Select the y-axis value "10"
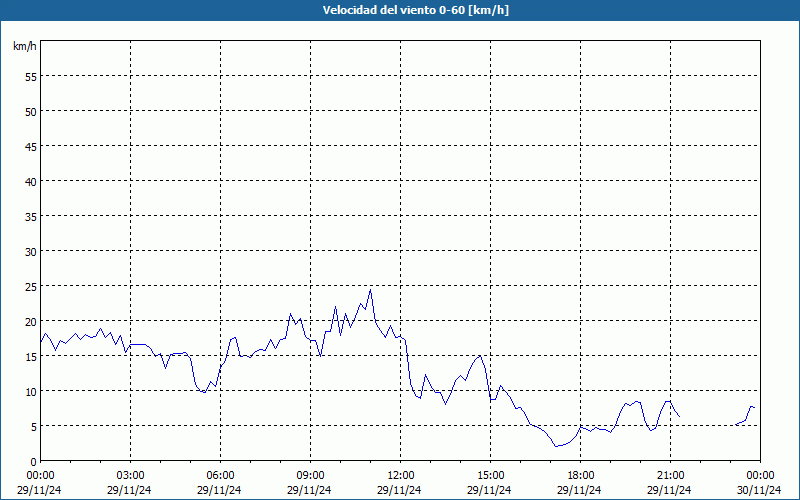Screen dimensions: 800x500 click(x=31, y=391)
